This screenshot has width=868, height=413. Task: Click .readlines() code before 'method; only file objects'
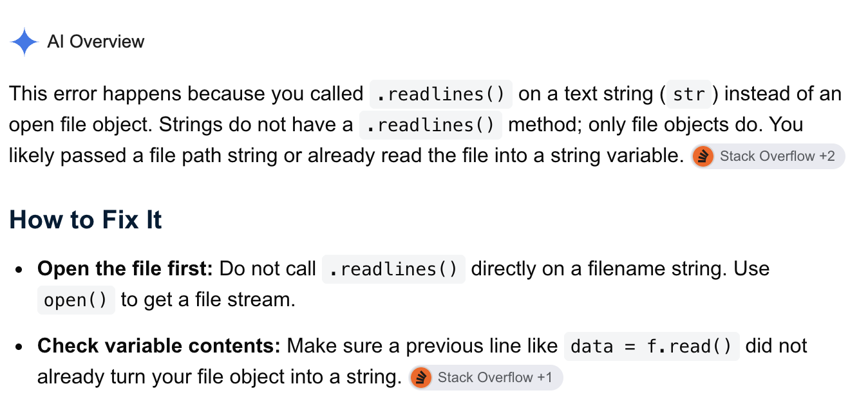(431, 125)
